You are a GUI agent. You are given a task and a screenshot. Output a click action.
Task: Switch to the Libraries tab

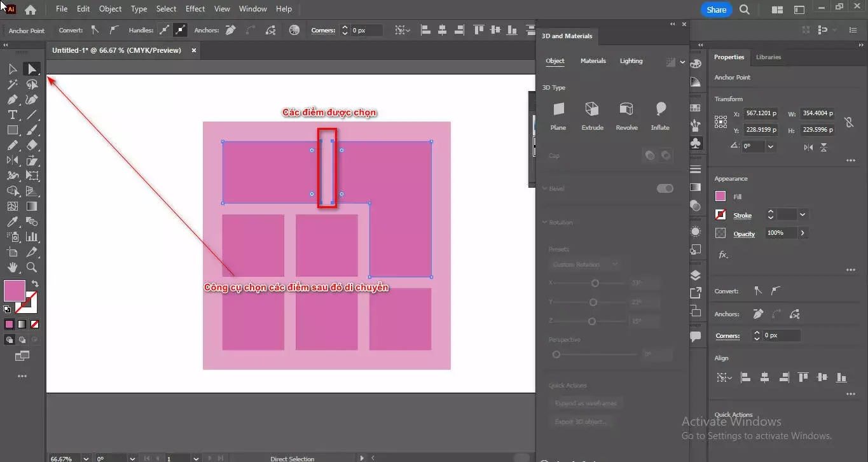tap(768, 57)
